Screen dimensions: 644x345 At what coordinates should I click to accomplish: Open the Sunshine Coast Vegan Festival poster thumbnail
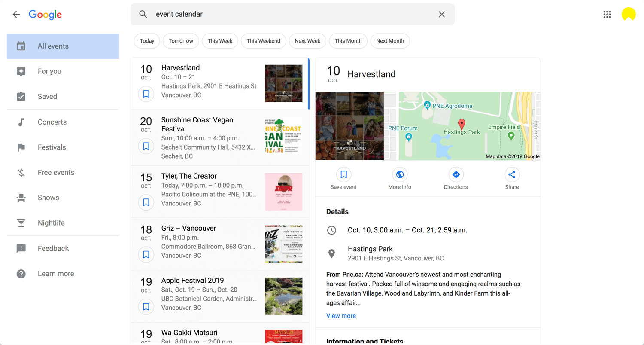point(284,136)
